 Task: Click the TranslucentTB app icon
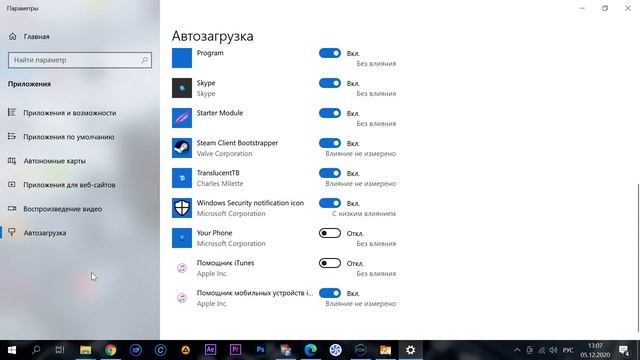click(182, 178)
